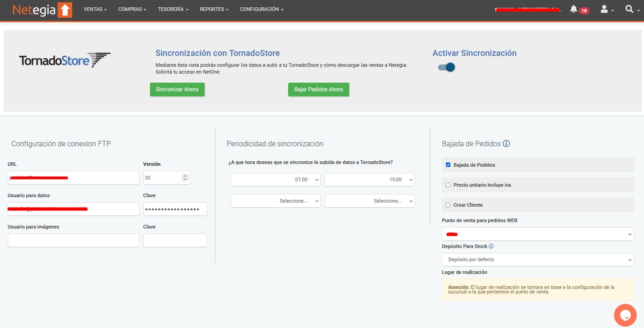
Task: Click the empty Clave field for images
Action: 175,240
